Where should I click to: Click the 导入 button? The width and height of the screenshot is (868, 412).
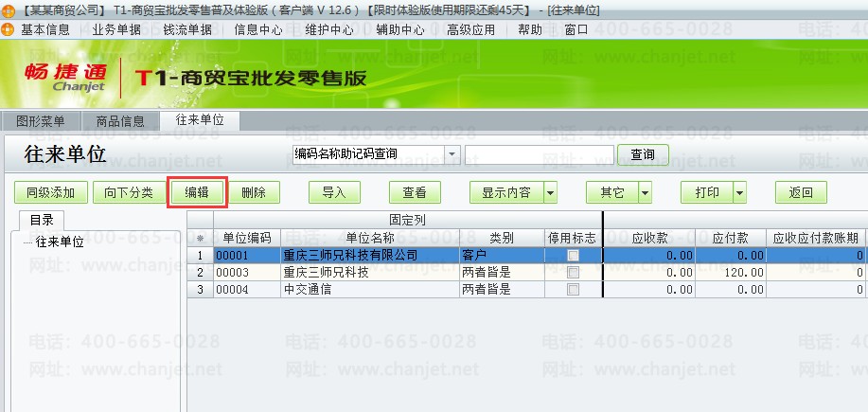334,192
